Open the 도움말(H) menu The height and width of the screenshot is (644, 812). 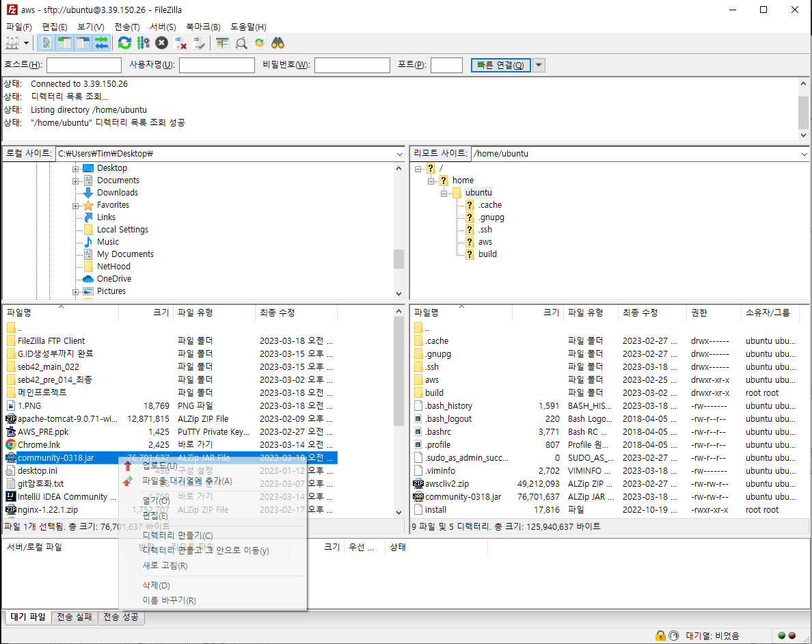point(248,27)
